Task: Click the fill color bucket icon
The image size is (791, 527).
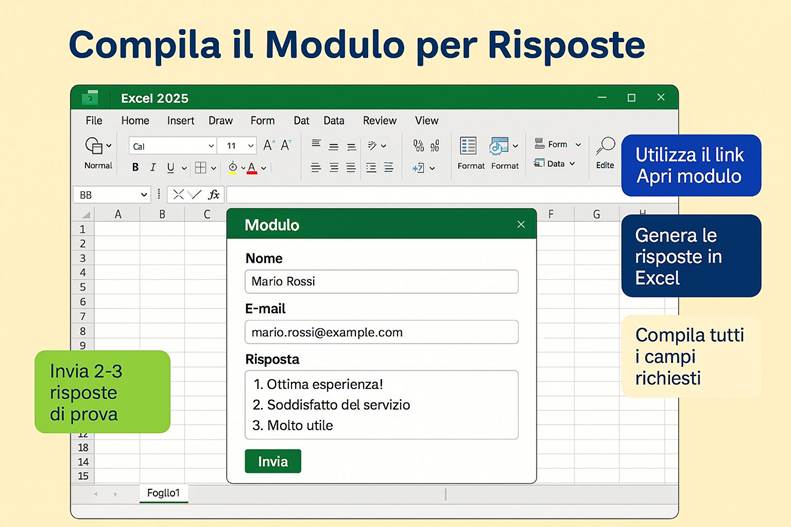Action: pos(233,167)
